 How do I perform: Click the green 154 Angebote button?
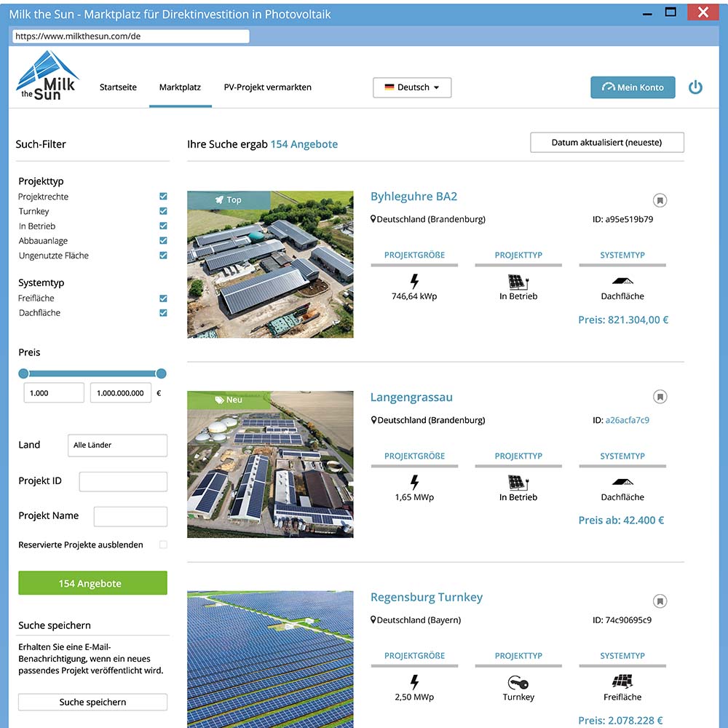92,583
